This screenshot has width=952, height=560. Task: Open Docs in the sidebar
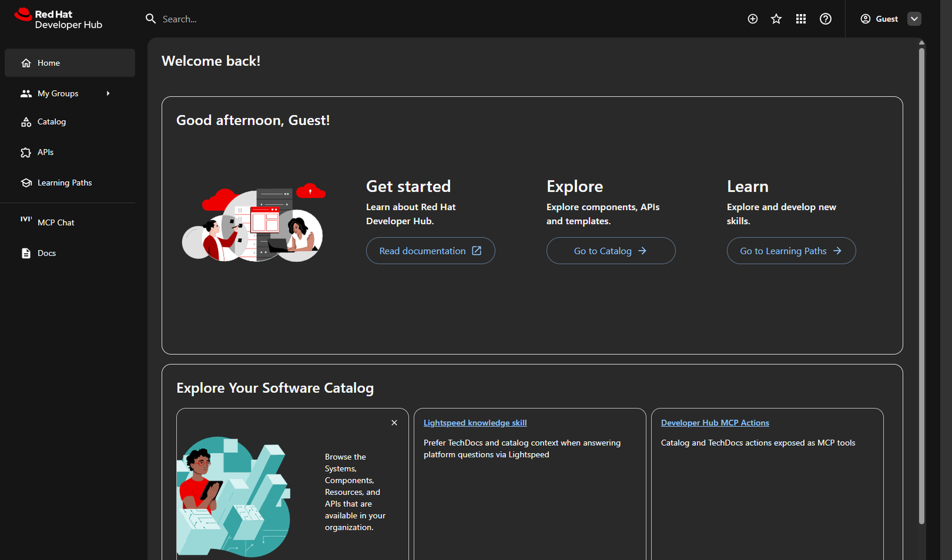click(x=70, y=253)
